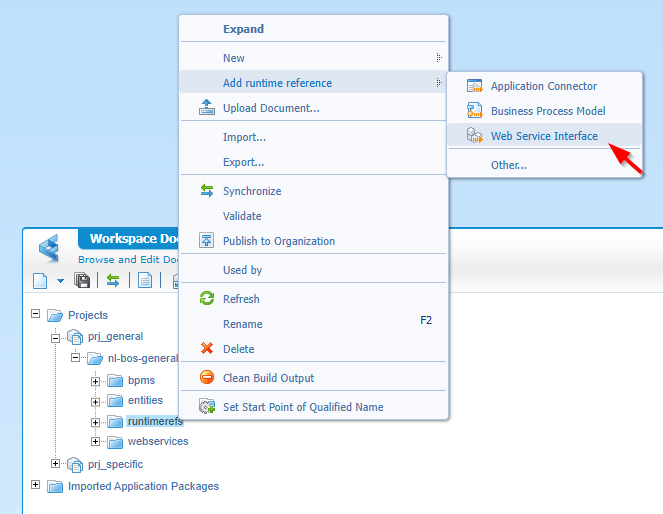Screen dimensions: 663x514
Task: Choose Delete from the context menu
Action: tap(238, 349)
